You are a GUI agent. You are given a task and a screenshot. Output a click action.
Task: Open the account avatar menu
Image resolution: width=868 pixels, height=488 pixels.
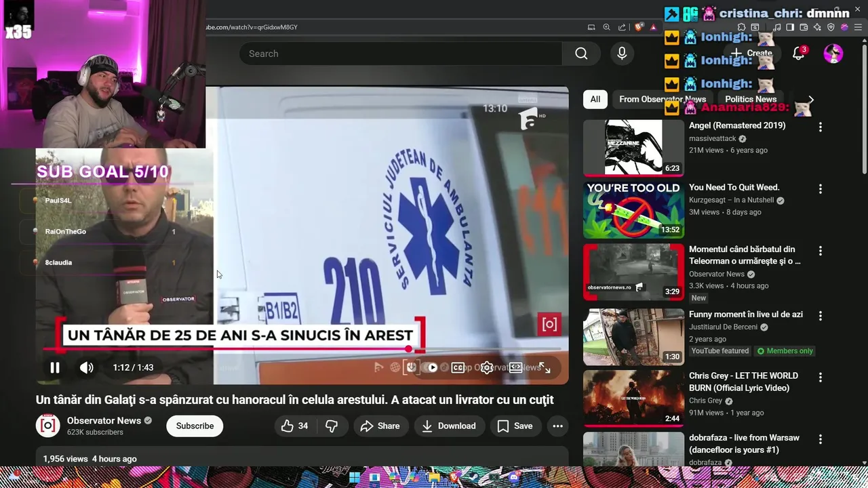pyautogui.click(x=833, y=54)
